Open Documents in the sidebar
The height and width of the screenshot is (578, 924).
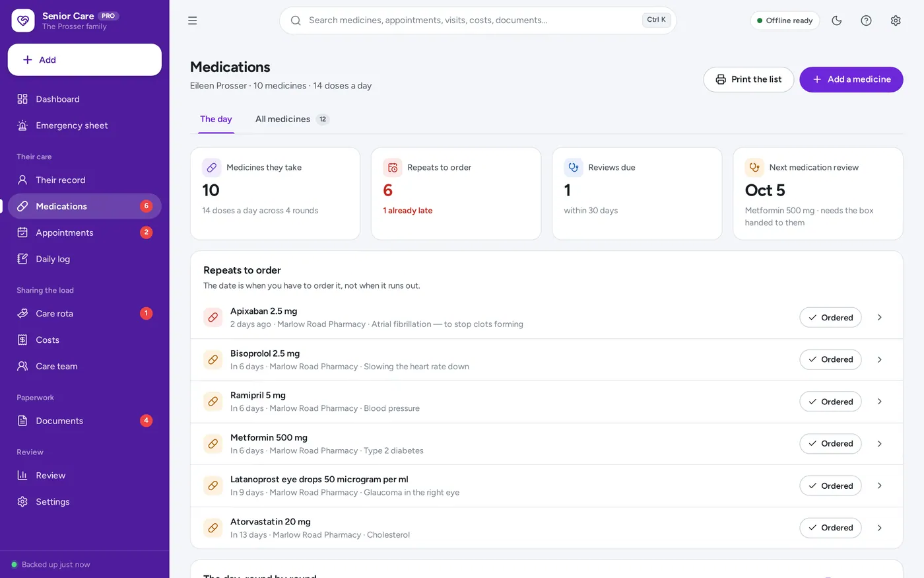click(x=84, y=421)
